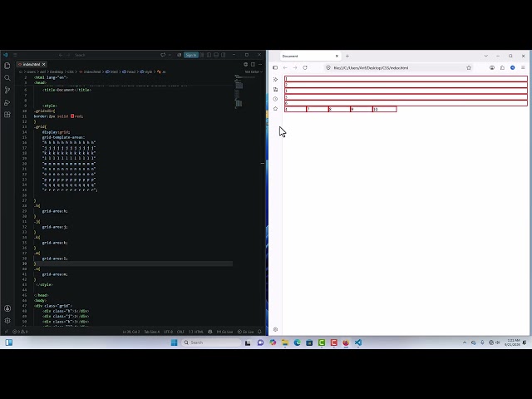Image resolution: width=532 pixels, height=399 pixels.
Task: Click the grid box numbered 1 on the page
Action: coord(406,79)
